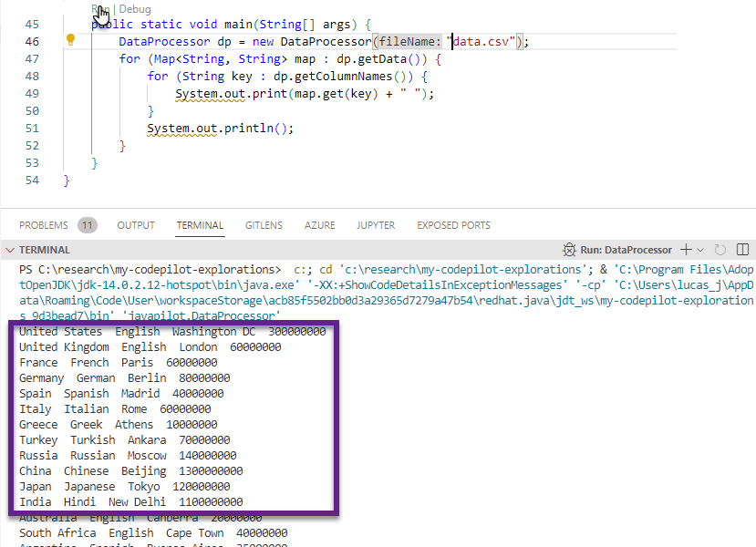Click the Greece Greek Athens output row
Image resolution: width=756 pixels, height=547 pixels.
click(x=119, y=425)
